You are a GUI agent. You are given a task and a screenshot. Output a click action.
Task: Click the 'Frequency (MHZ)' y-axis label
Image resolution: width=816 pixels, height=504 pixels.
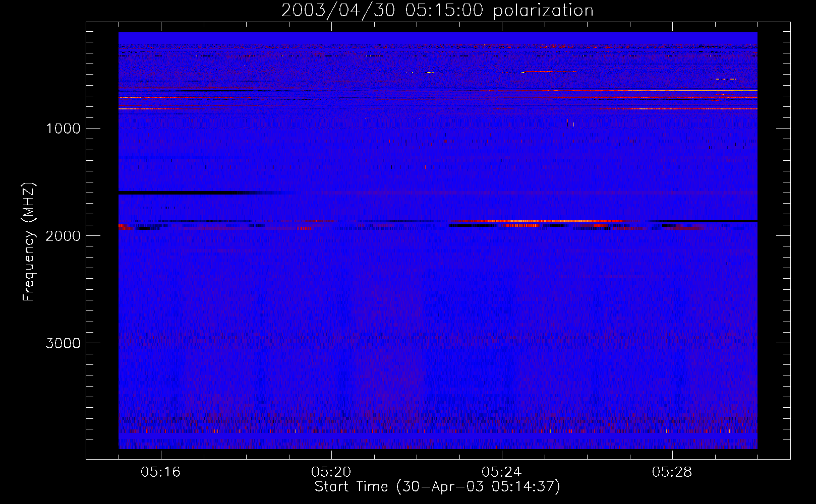pos(29,242)
